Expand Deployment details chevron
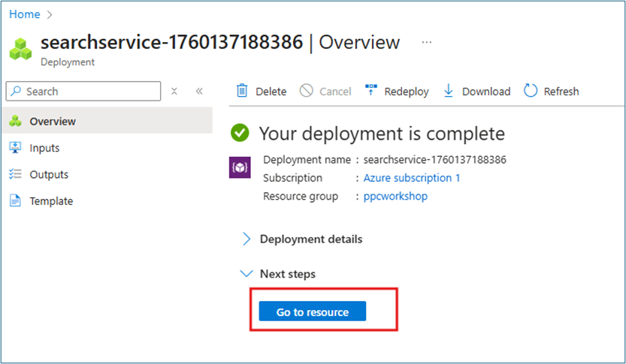Image resolution: width=626 pixels, height=364 pixels. pos(246,239)
